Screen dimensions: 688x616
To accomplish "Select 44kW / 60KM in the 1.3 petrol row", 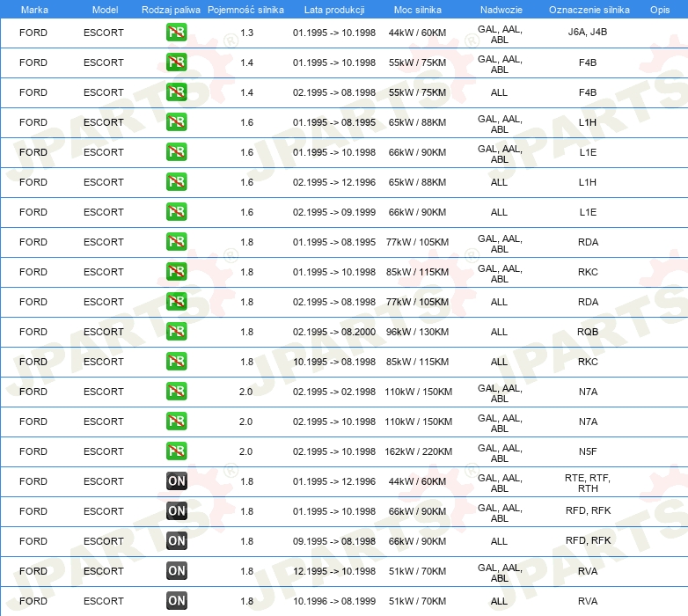I will 417,33.
